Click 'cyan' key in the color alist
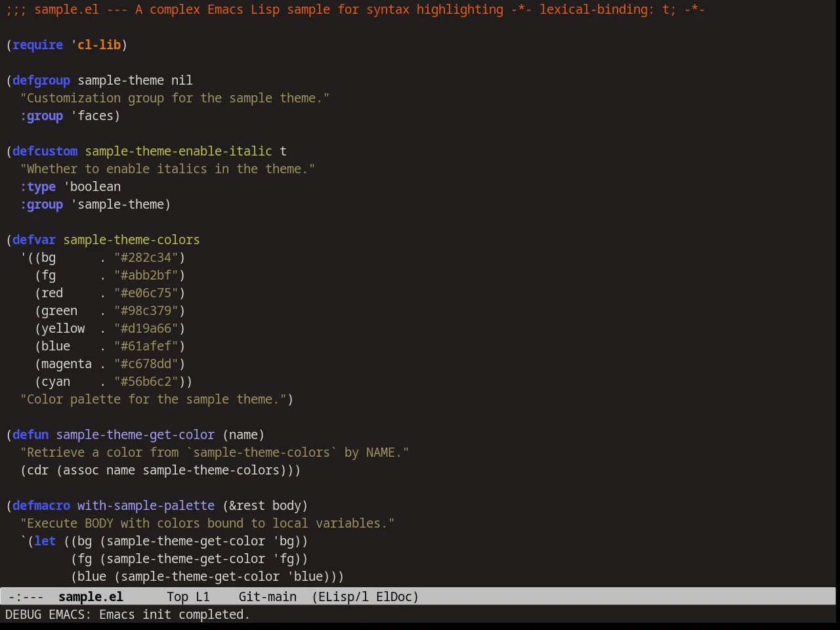This screenshot has width=840, height=630. pyautogui.click(x=56, y=381)
